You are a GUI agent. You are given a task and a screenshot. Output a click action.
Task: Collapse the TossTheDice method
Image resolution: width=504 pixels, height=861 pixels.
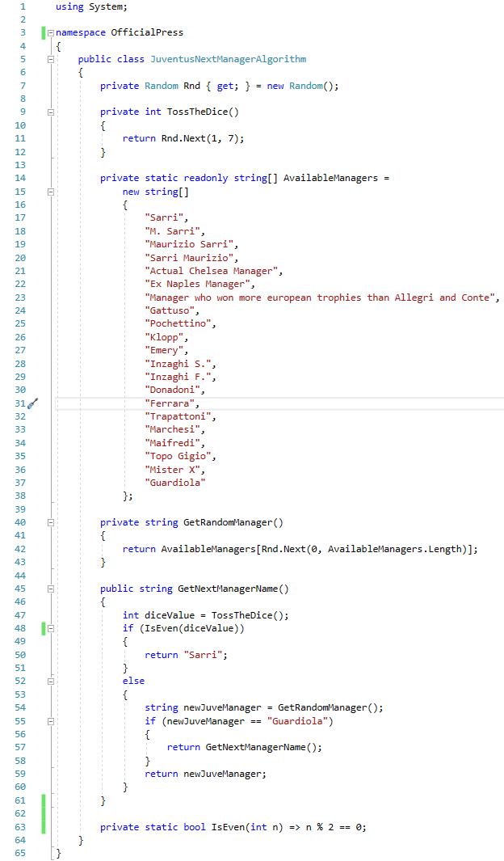click(50, 112)
